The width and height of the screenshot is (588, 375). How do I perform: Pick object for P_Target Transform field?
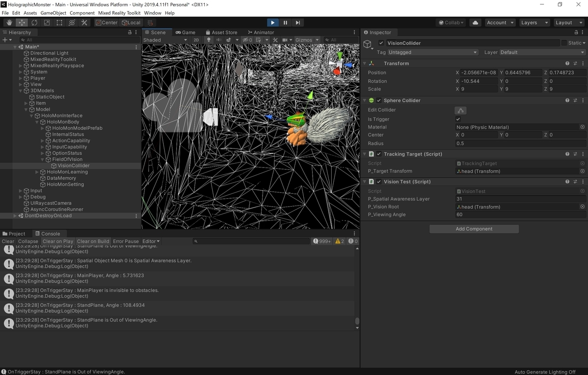click(582, 171)
